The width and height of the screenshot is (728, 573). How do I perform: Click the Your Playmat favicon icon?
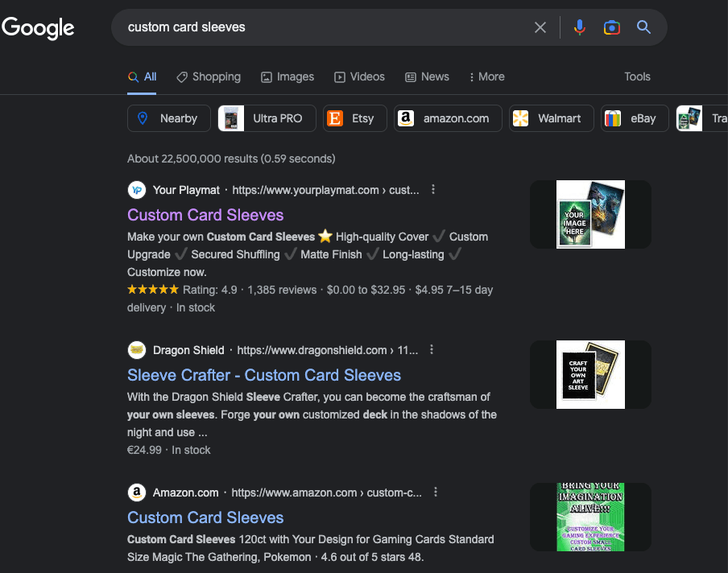[x=137, y=190]
